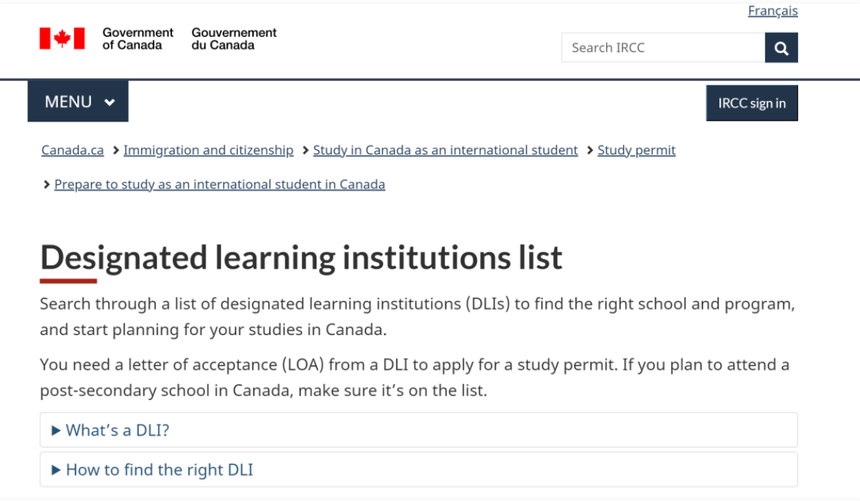Image resolution: width=860 pixels, height=501 pixels.
Task: Open the Immigration and citizenship breadcrumb
Action: click(208, 150)
